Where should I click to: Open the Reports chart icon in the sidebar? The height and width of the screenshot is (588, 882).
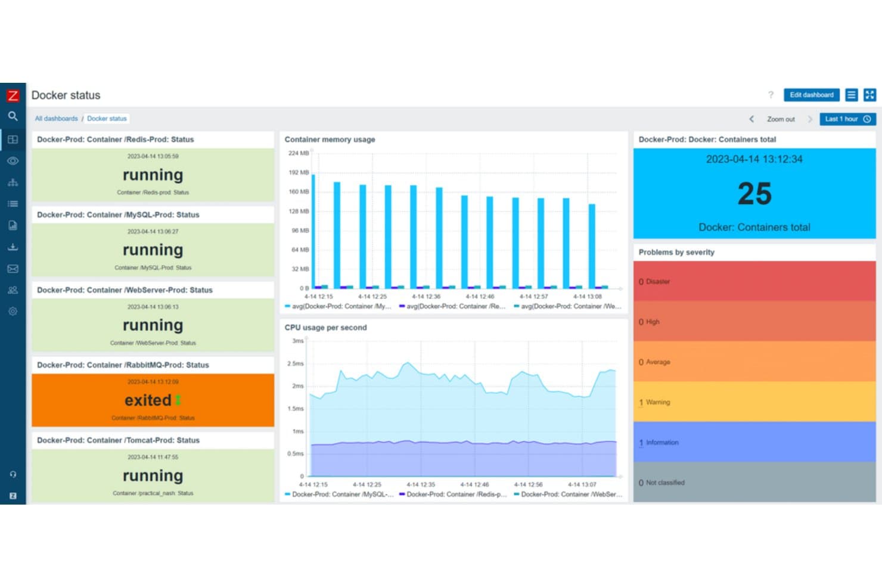(x=13, y=225)
